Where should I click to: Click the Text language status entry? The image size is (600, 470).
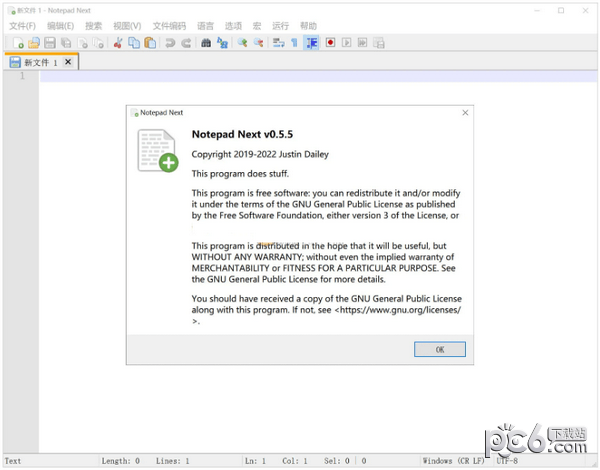pos(13,461)
